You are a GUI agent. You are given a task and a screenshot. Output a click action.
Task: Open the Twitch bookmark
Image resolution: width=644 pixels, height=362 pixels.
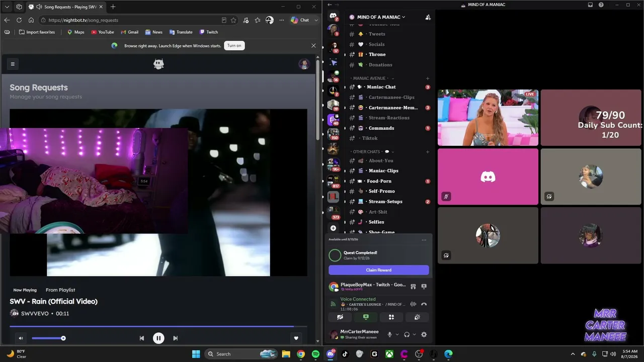208,32
